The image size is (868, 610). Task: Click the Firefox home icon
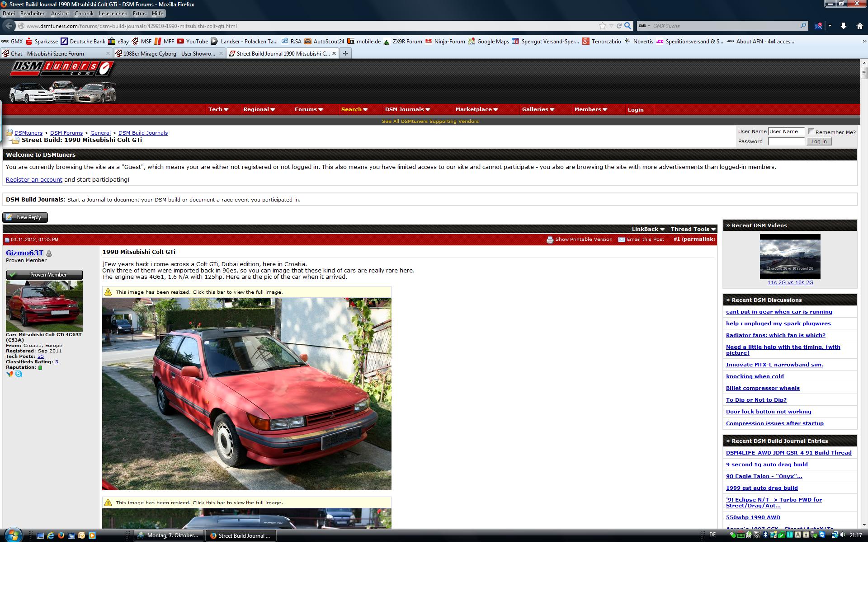tap(859, 26)
